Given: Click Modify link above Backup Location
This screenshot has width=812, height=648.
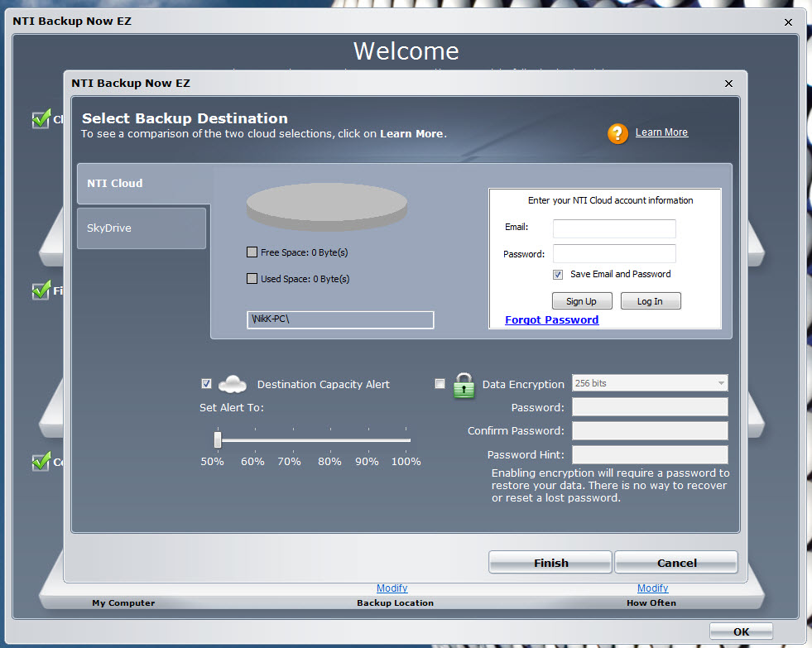Looking at the screenshot, I should pos(392,588).
